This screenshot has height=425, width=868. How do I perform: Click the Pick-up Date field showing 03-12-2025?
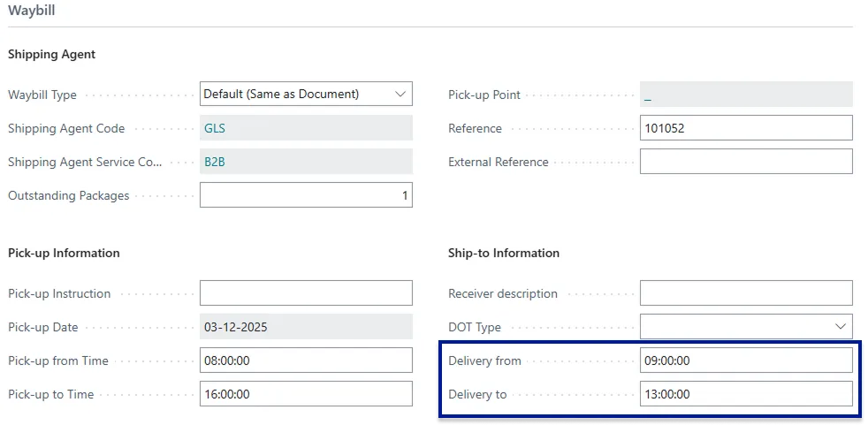[x=305, y=327]
